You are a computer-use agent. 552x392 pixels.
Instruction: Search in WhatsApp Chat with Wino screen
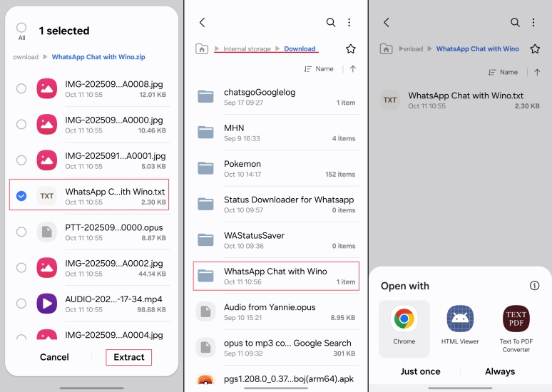point(515,23)
